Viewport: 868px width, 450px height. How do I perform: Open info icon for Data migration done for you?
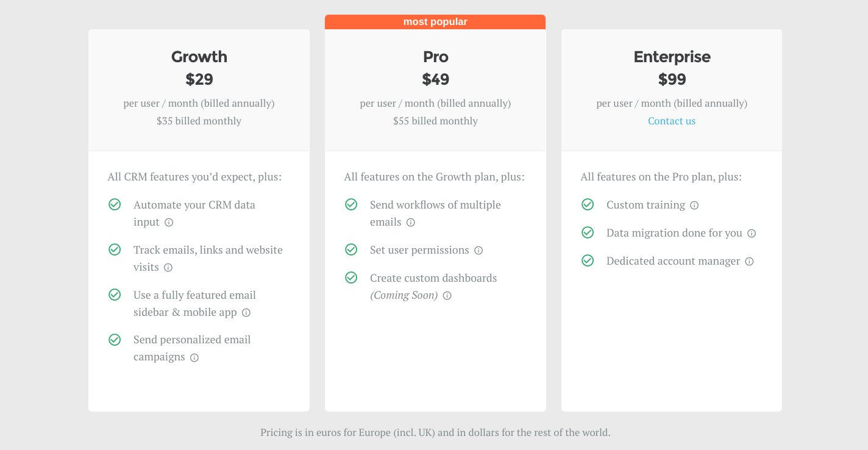(x=752, y=234)
